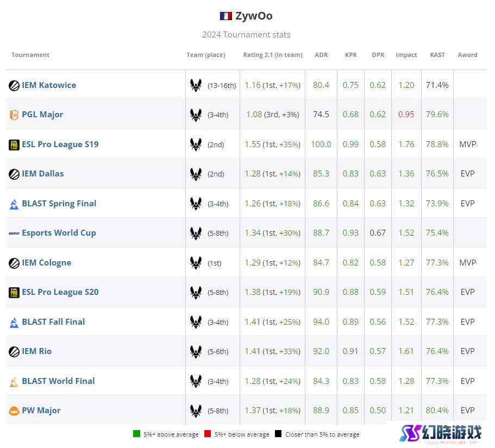Image resolution: width=495 pixels, height=448 pixels.
Task: Click Vitality team logo in IEM Cologne row
Action: 196,263
